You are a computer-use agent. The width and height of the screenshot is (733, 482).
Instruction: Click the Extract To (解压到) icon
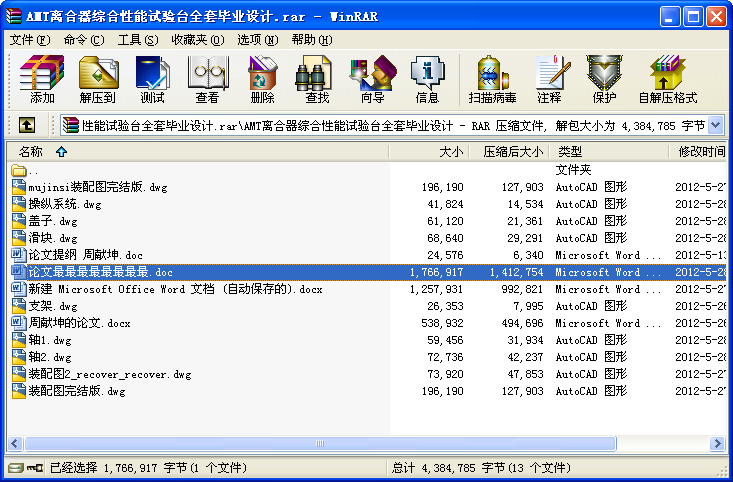tap(97, 79)
